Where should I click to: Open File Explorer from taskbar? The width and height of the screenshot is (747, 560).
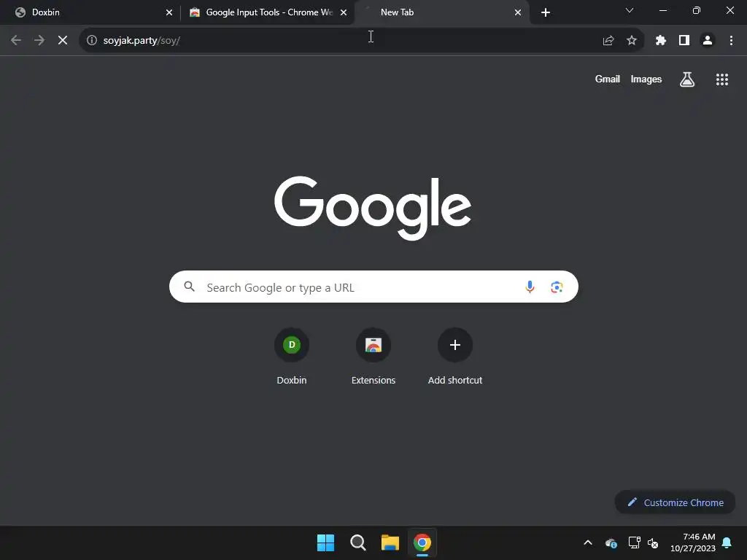pyautogui.click(x=390, y=542)
